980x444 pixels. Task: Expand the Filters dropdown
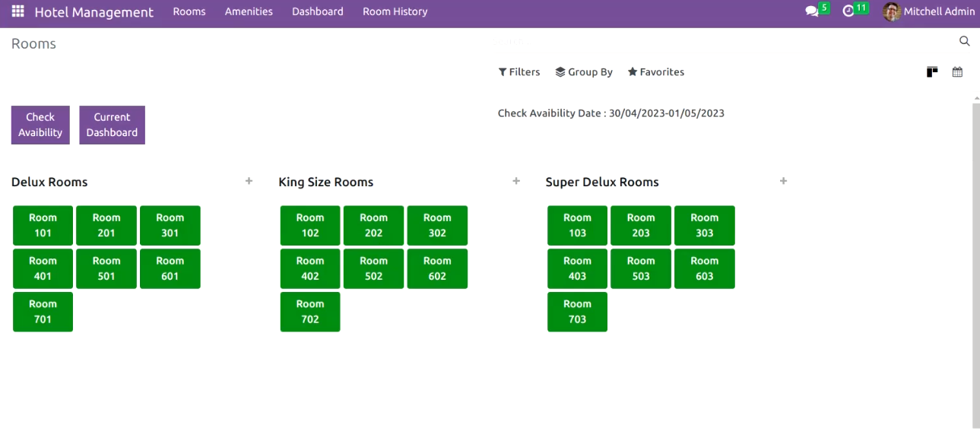tap(519, 72)
